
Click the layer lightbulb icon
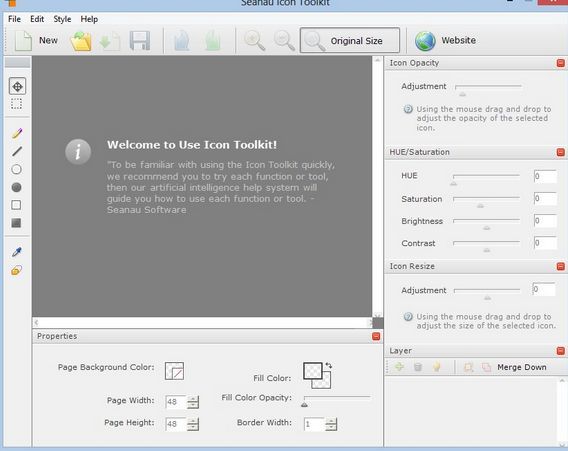point(437,367)
